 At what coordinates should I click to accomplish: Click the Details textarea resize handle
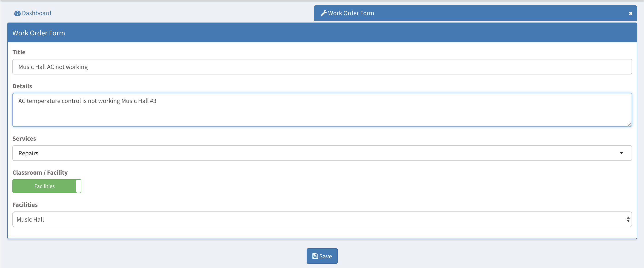(x=629, y=125)
